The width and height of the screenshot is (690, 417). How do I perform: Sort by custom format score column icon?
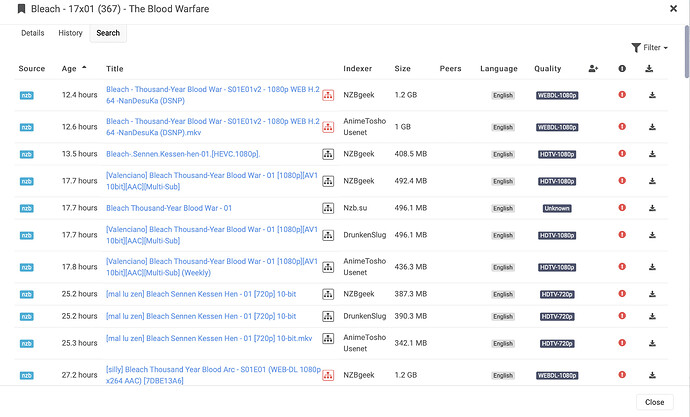[593, 69]
